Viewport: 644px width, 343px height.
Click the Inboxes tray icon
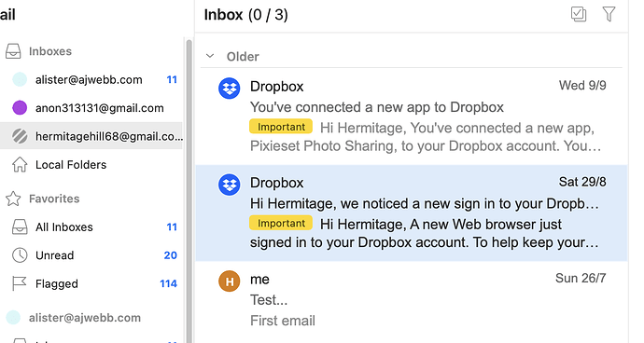(13, 51)
